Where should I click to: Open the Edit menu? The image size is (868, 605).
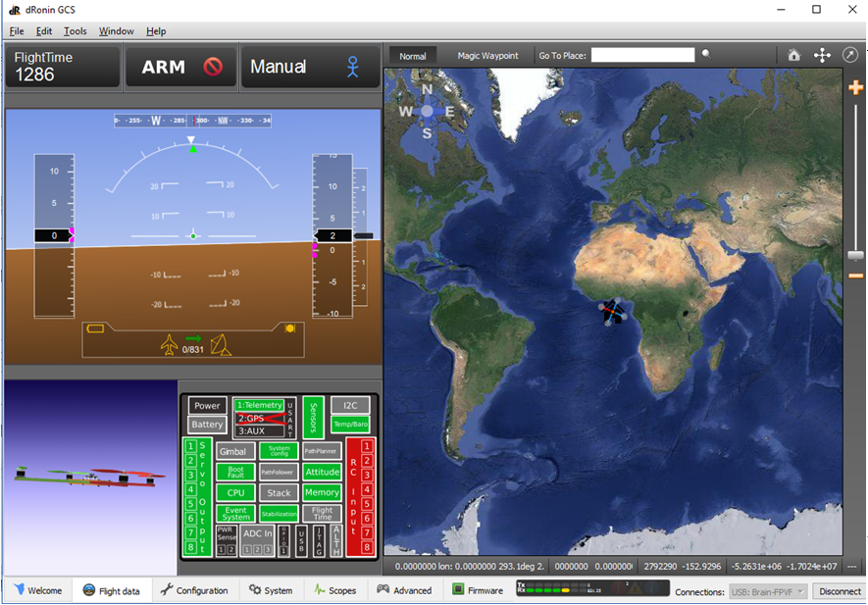coord(44,31)
